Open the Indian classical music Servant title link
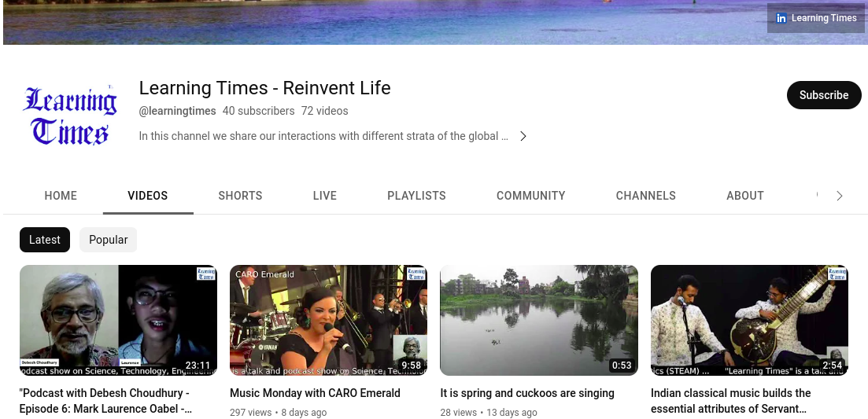 pos(731,401)
